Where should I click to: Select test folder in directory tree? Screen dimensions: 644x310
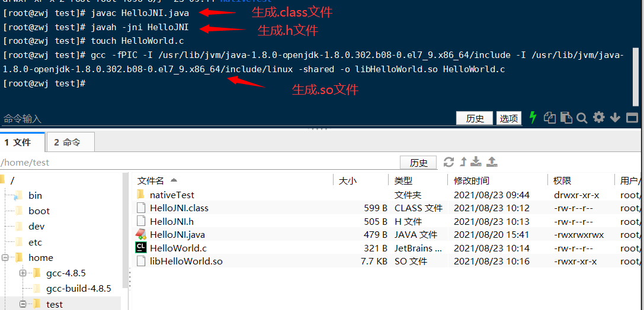(x=55, y=304)
